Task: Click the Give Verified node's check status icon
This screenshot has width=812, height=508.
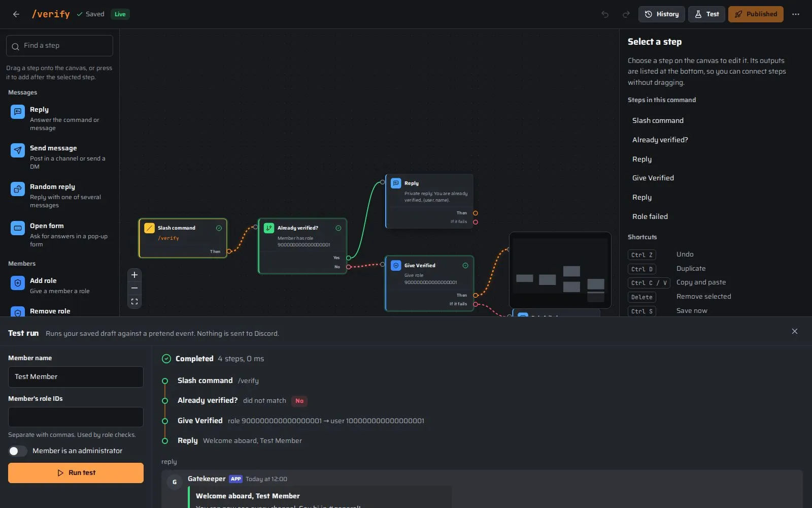Action: coord(465,265)
